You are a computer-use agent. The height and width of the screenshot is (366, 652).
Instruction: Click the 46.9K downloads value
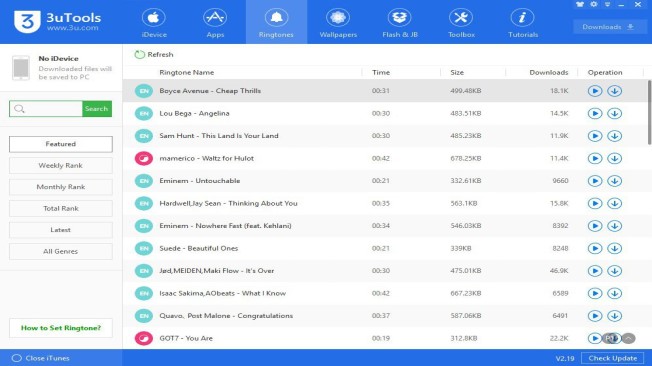click(x=559, y=271)
